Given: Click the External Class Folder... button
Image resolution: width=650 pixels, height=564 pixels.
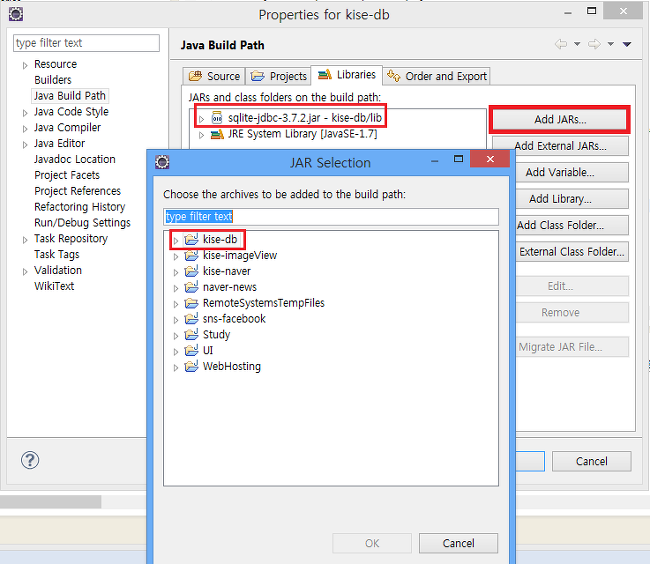Looking at the screenshot, I should coord(572,252).
